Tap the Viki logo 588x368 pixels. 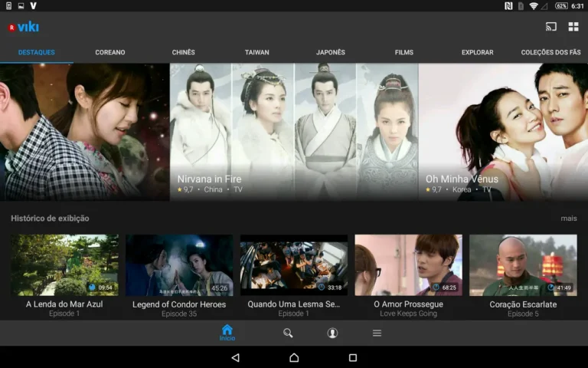[x=23, y=27]
